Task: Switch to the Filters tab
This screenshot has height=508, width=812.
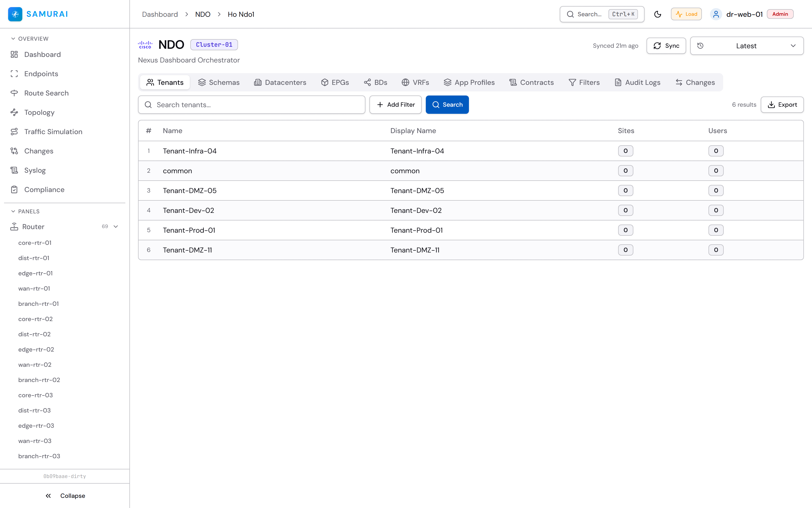Action: point(584,82)
